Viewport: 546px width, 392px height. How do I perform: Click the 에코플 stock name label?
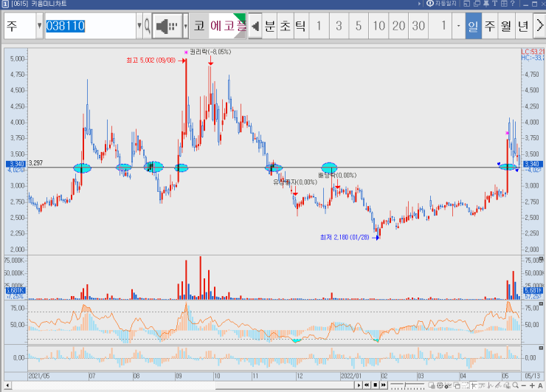(x=228, y=26)
